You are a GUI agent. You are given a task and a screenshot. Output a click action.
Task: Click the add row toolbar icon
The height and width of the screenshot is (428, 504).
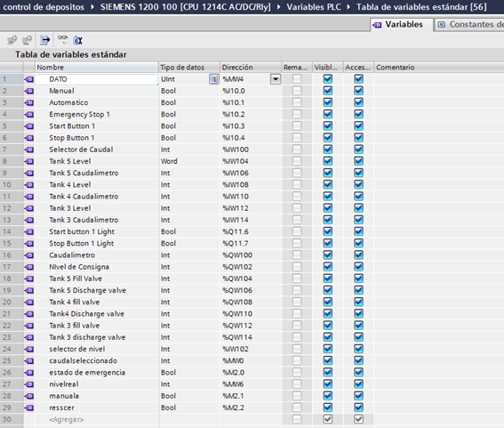(x=27, y=40)
